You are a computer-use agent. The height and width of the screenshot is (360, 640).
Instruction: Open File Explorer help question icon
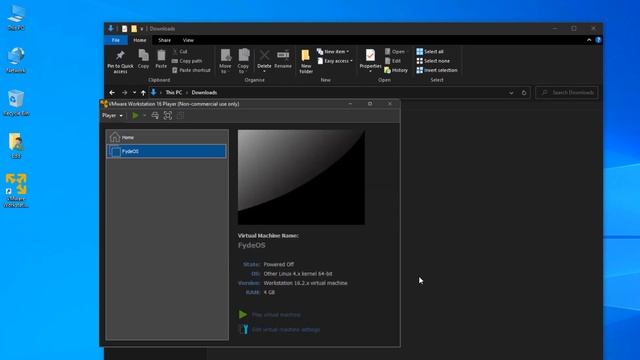pyautogui.click(x=598, y=40)
